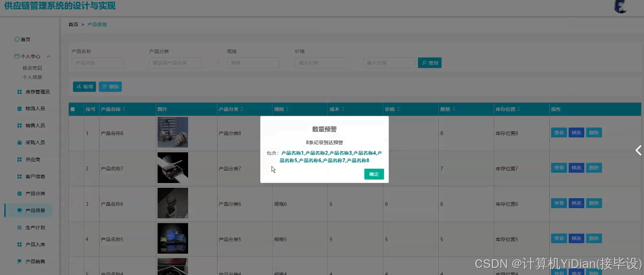Open the product image of 产品名称7

tap(172, 168)
